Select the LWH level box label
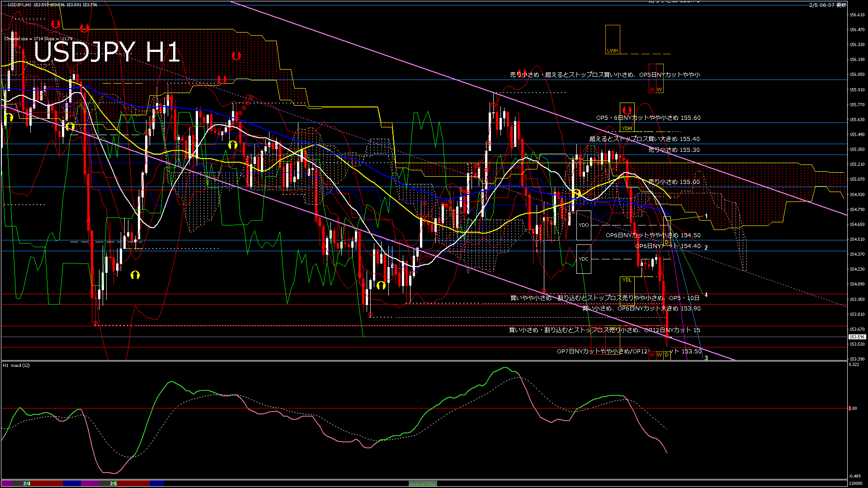 click(x=613, y=51)
